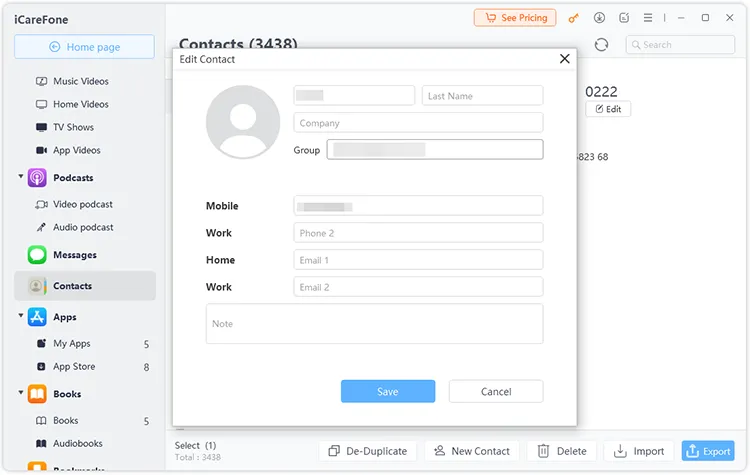The height and width of the screenshot is (475, 750).
Task: Click the feedback note icon in title bar
Action: 624,18
